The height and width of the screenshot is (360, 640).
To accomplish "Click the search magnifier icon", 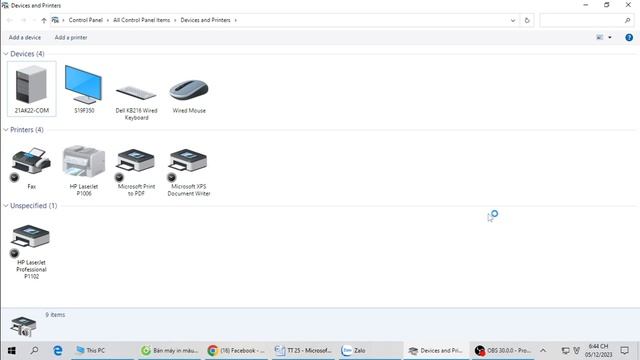I will click(627, 20).
